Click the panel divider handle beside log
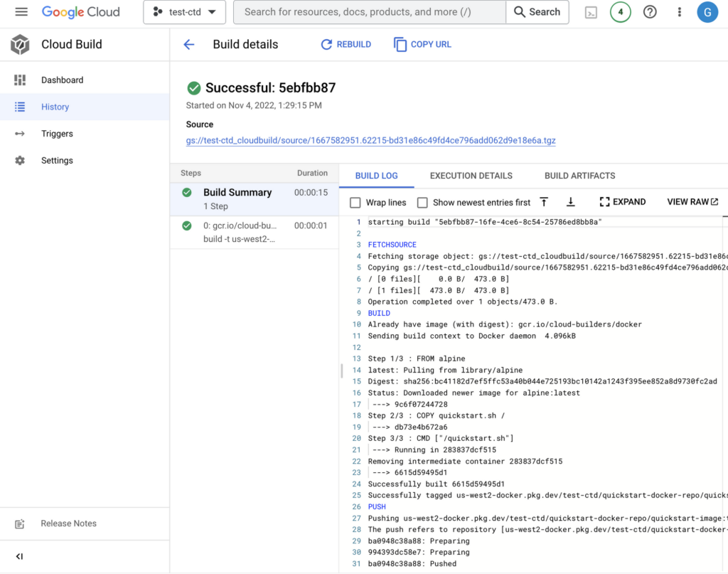728x574 pixels. click(342, 371)
